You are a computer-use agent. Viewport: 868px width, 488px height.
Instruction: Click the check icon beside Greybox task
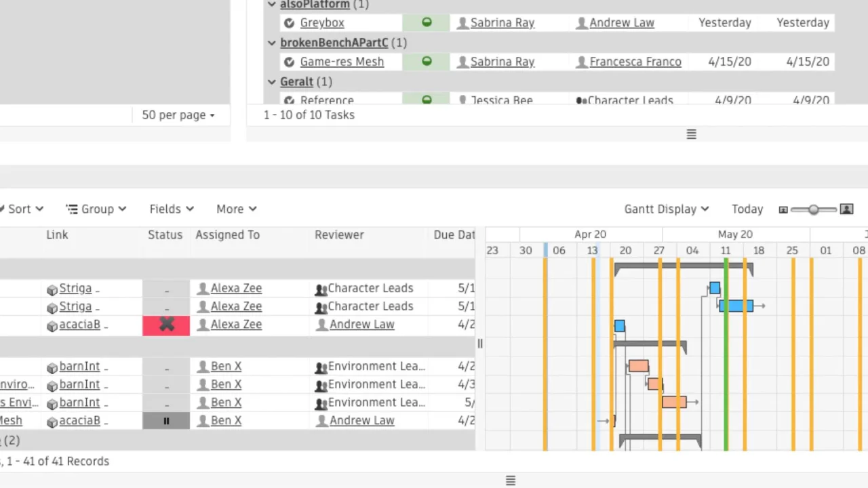tap(290, 23)
